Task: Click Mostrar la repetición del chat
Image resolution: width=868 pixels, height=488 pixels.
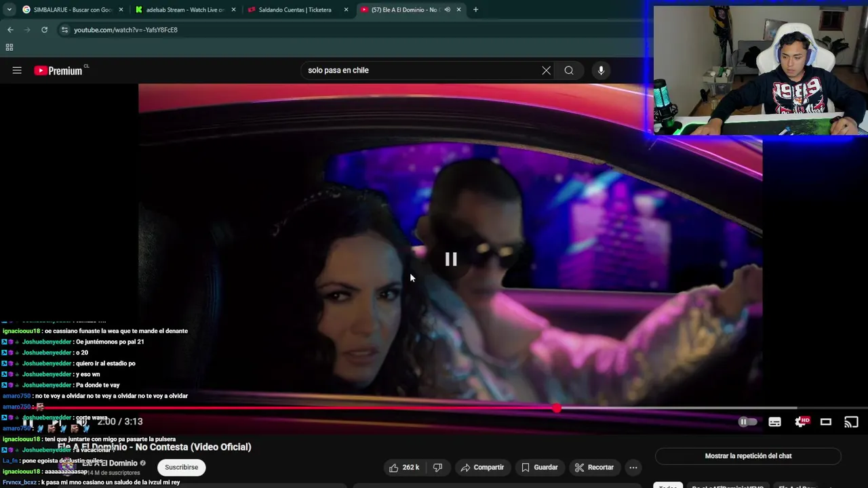Action: point(748,456)
